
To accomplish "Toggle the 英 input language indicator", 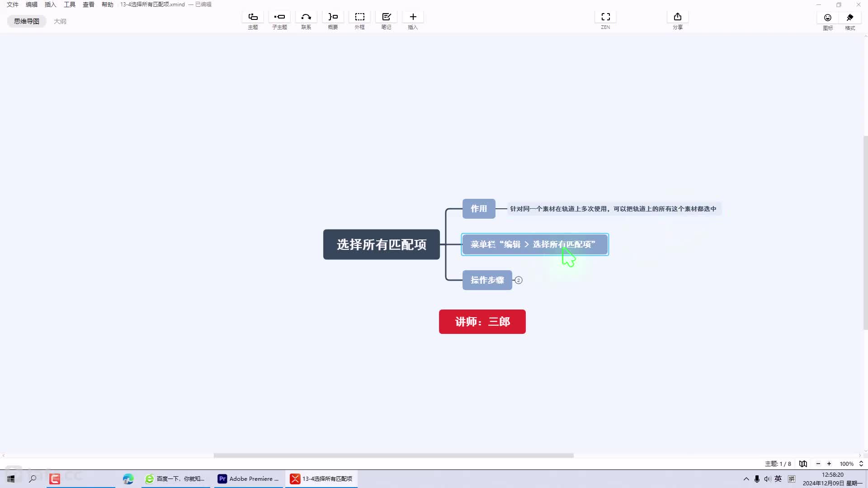I will coord(778,479).
